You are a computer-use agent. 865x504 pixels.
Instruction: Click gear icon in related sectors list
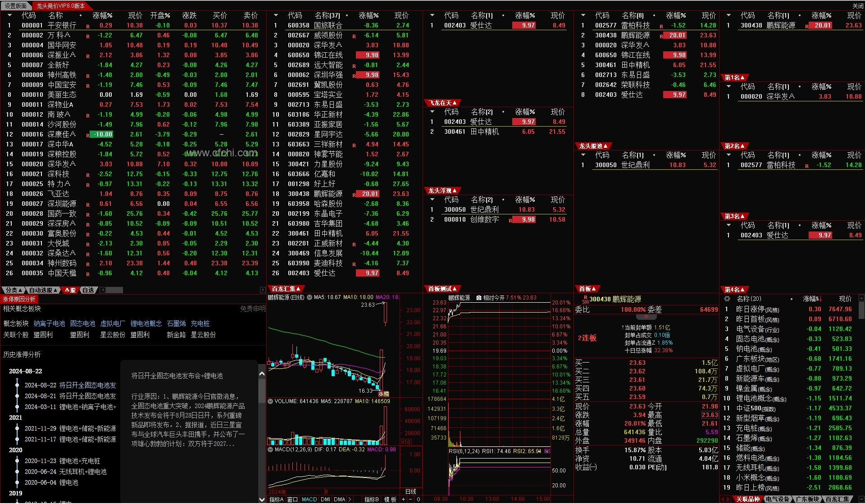coord(727,299)
